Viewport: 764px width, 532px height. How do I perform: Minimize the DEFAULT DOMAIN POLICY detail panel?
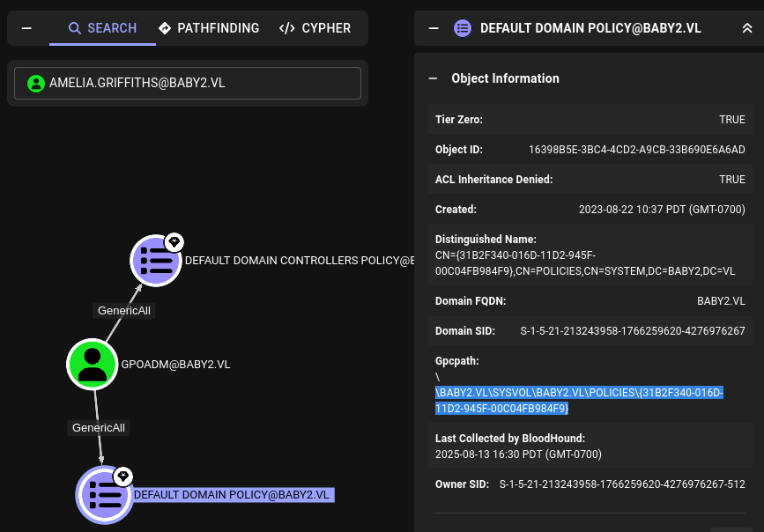click(434, 27)
